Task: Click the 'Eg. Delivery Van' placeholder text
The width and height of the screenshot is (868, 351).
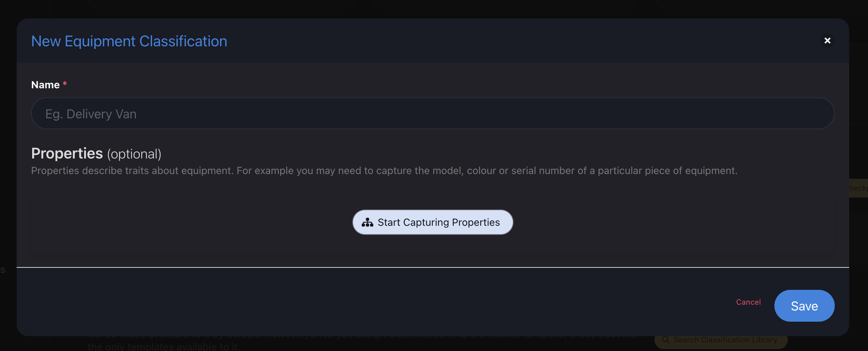Action: [91, 114]
